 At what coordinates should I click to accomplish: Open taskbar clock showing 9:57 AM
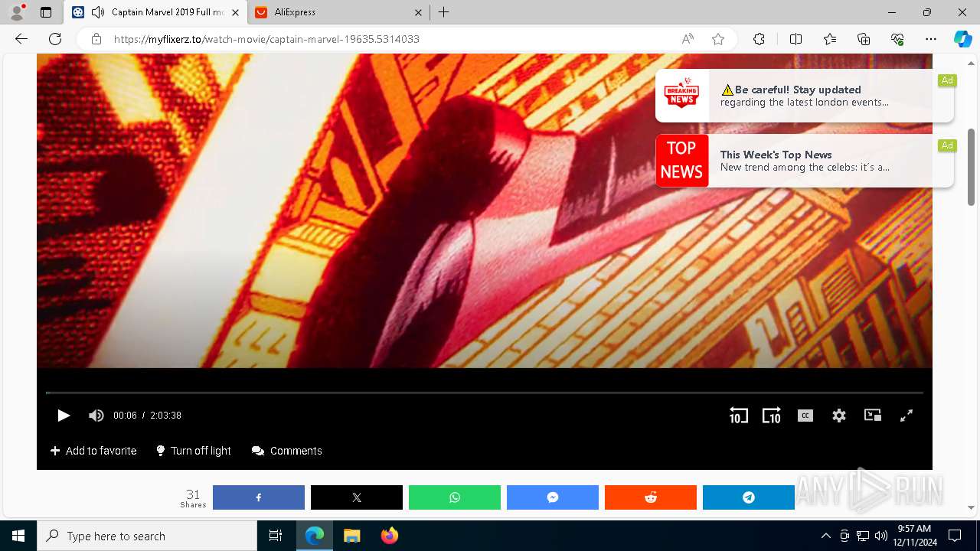pyautogui.click(x=913, y=536)
